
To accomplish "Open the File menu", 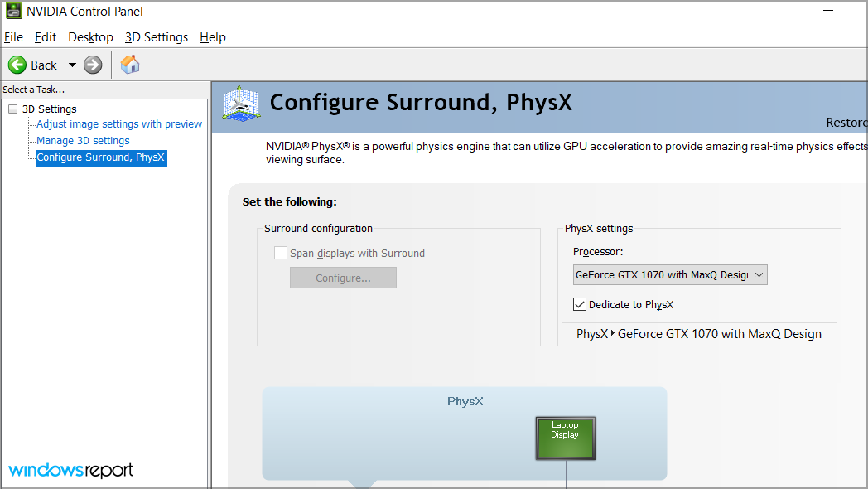I will pyautogui.click(x=13, y=37).
